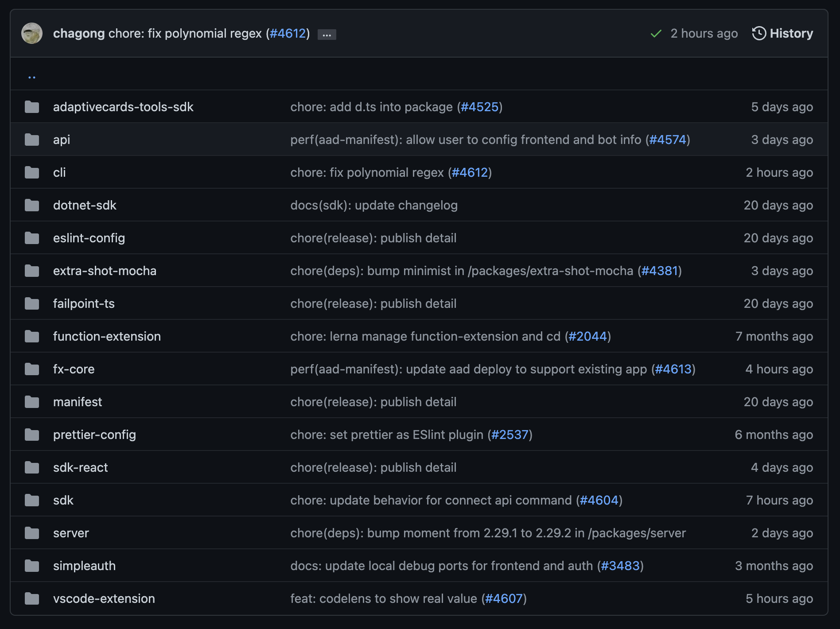
Task: Click the folder icon next to api
Action: pos(32,140)
